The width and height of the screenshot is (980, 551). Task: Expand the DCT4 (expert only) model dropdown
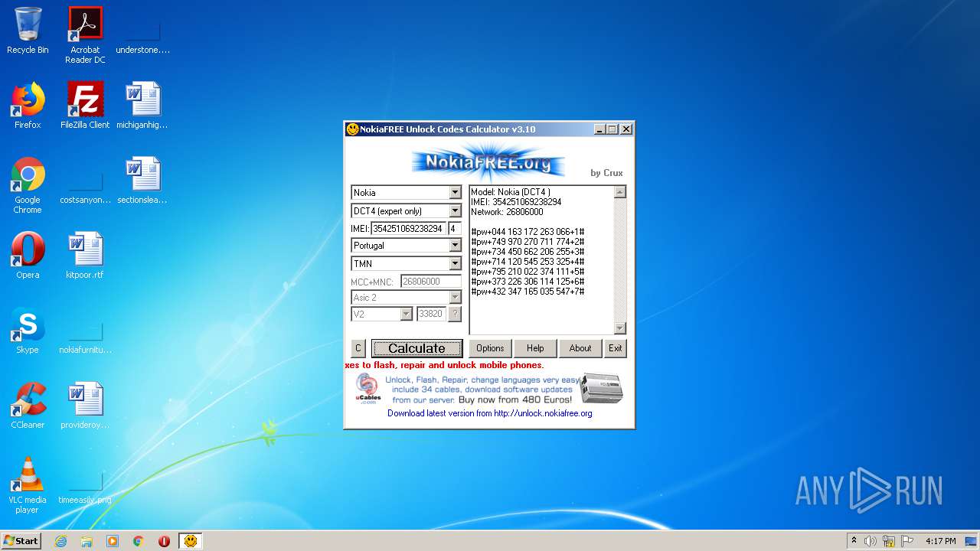[x=455, y=211]
